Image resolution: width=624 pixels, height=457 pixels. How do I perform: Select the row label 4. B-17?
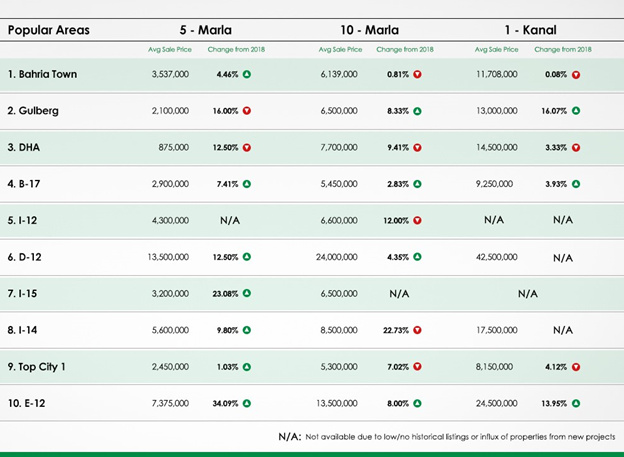click(x=24, y=184)
